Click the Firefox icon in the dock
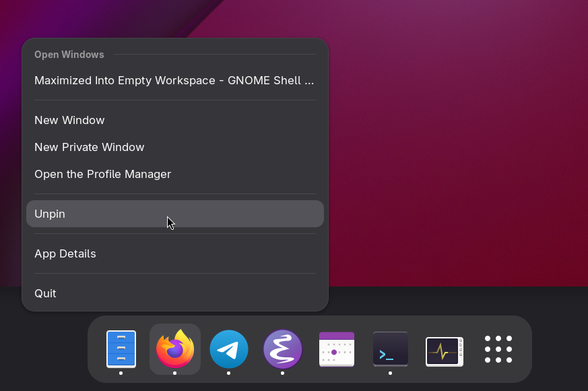This screenshot has height=391, width=588. [x=175, y=349]
